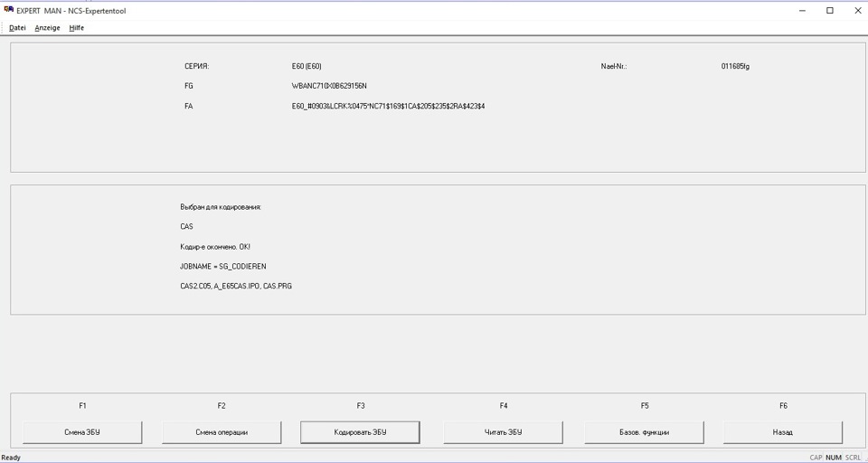Screen dimensions: 868x463
Task: Click the NUM status bar indicator
Action: [x=834, y=458]
